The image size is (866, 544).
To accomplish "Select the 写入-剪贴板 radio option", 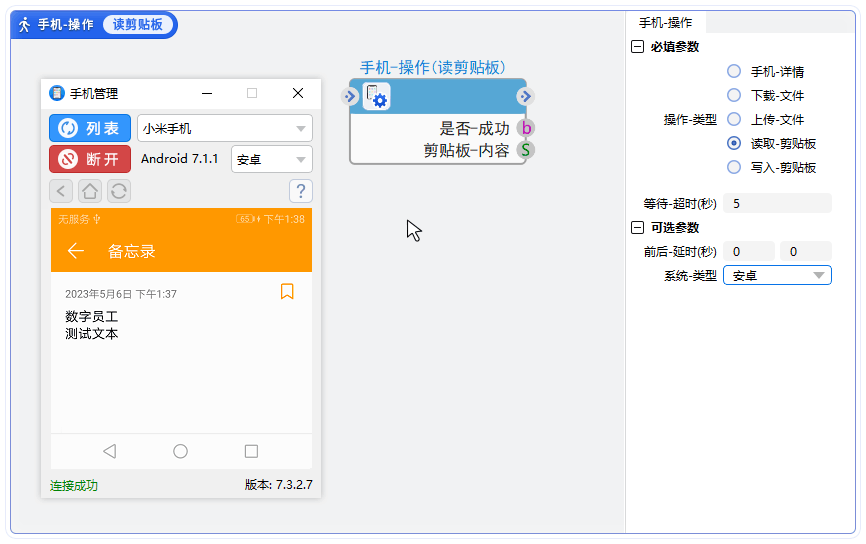I will pos(734,168).
